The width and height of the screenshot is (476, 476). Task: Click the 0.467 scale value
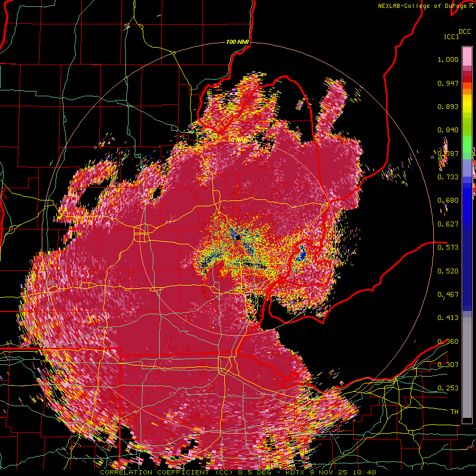click(448, 295)
